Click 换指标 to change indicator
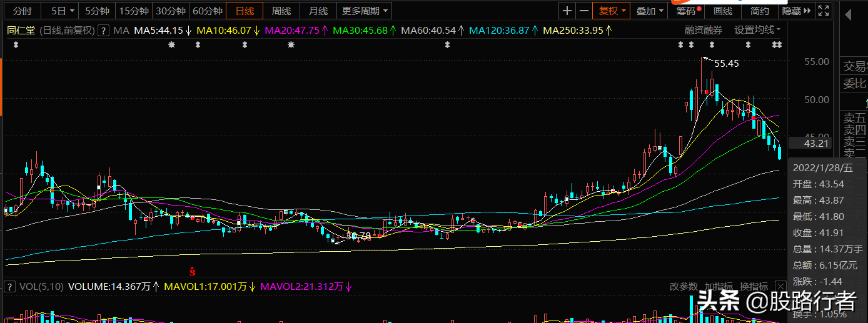Screen dimensions: 868x323 tap(754, 287)
